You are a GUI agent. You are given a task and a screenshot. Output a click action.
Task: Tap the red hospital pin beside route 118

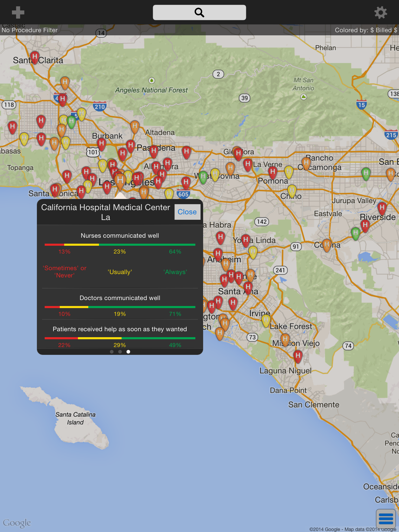point(12,127)
